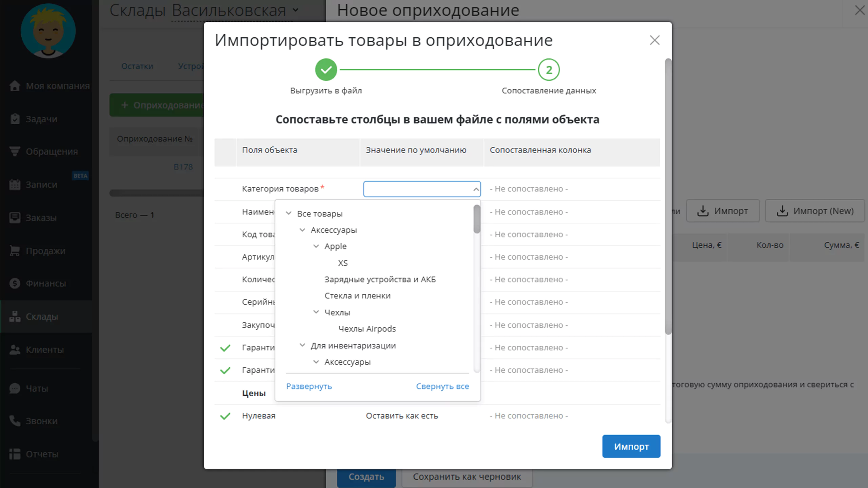Click download icon on Импорт button
868x488 pixels.
tap(703, 211)
